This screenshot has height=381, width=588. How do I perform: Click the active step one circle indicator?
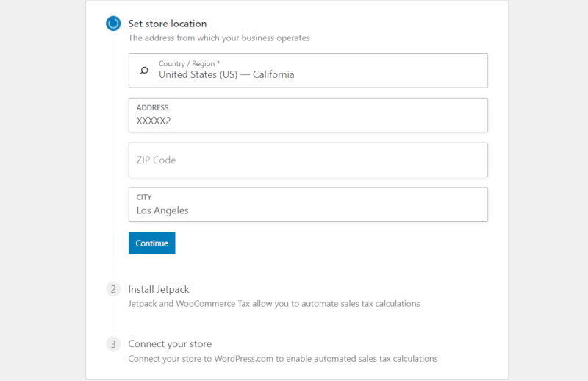pos(113,24)
